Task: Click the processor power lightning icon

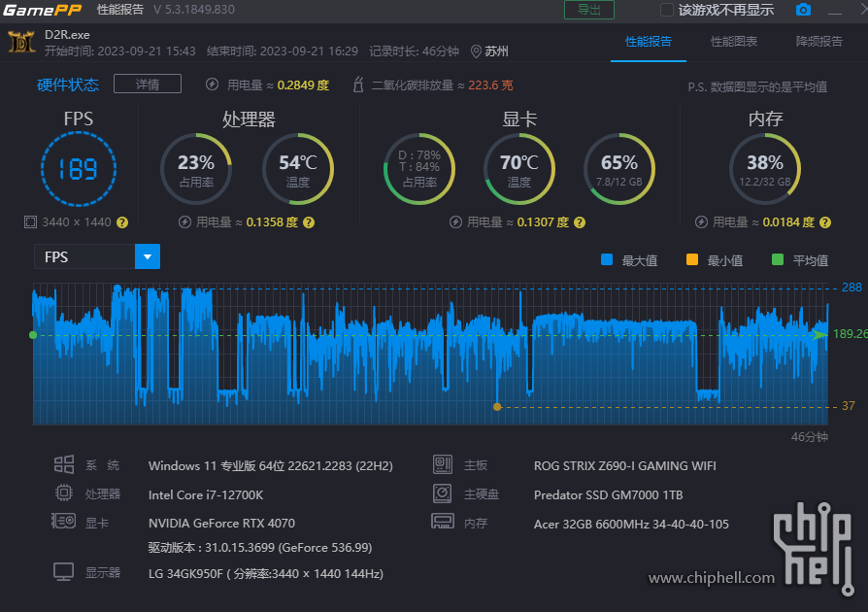Action: point(184,222)
